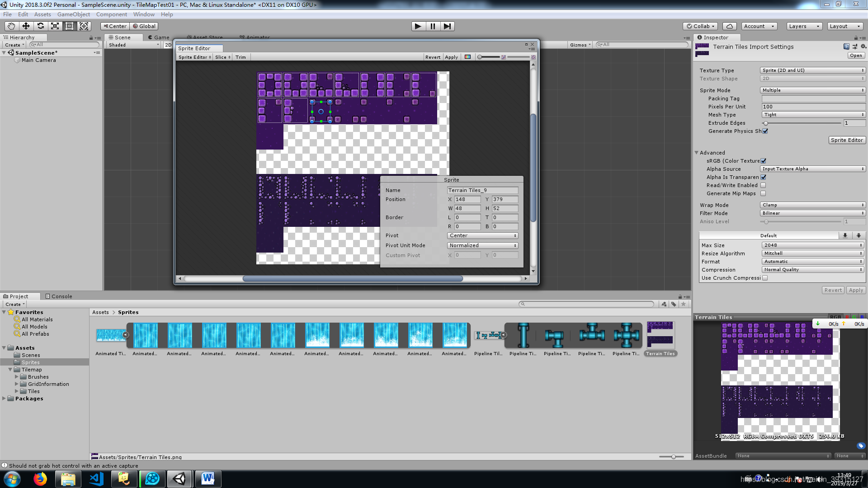Adjust the Extrude Edges slider
868x488 pixels.
pos(766,123)
